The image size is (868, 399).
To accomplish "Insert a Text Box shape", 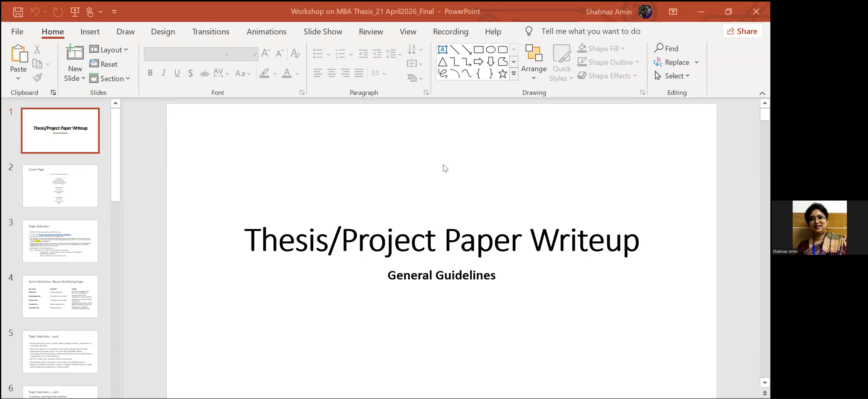I will [x=442, y=49].
